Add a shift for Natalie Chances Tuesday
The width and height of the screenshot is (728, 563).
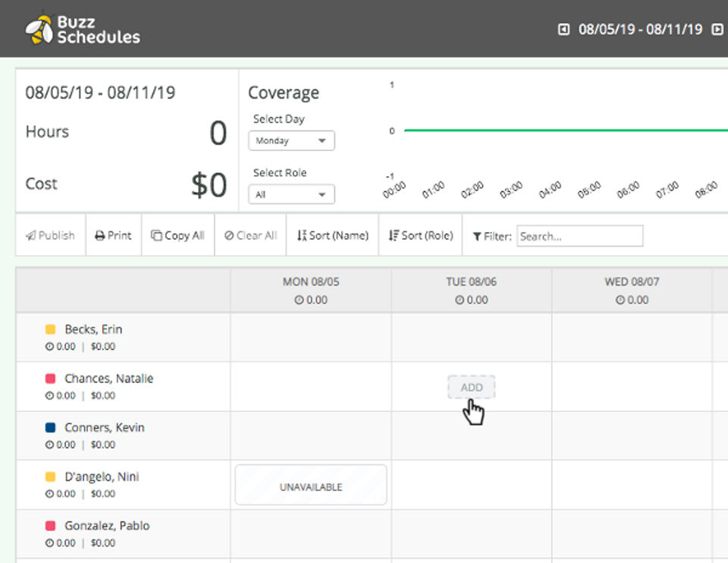(x=471, y=387)
